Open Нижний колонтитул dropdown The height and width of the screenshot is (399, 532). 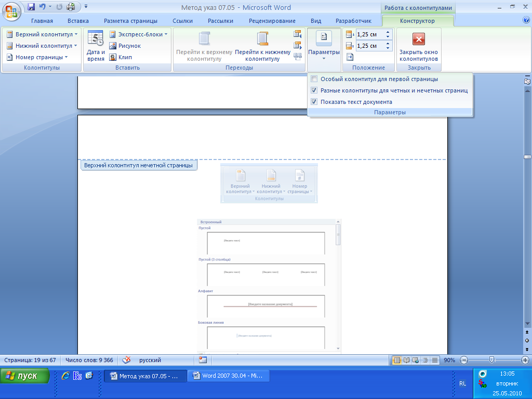point(42,46)
